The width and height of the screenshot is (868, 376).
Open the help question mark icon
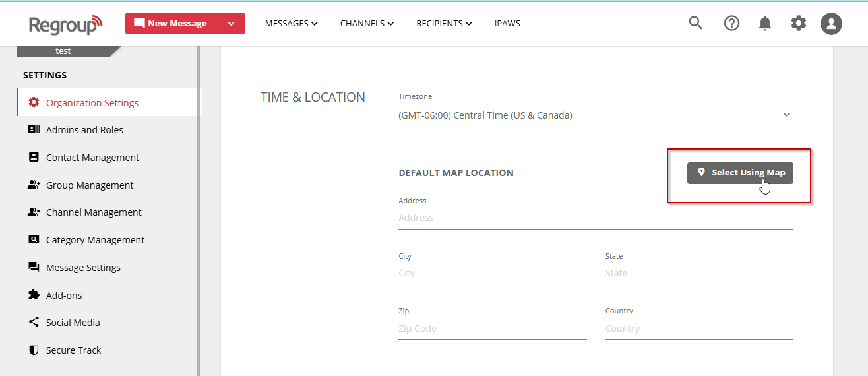(731, 23)
